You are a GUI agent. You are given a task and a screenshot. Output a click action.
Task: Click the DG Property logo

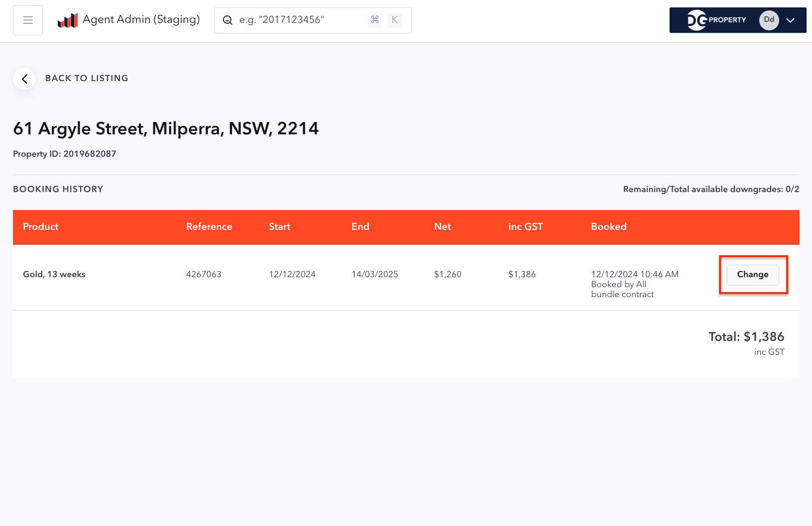pos(717,20)
